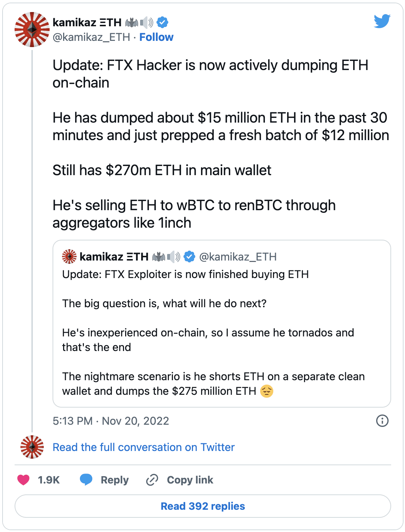
Task: Click the pensive face emoji in quoted tweet
Action: 267,391
